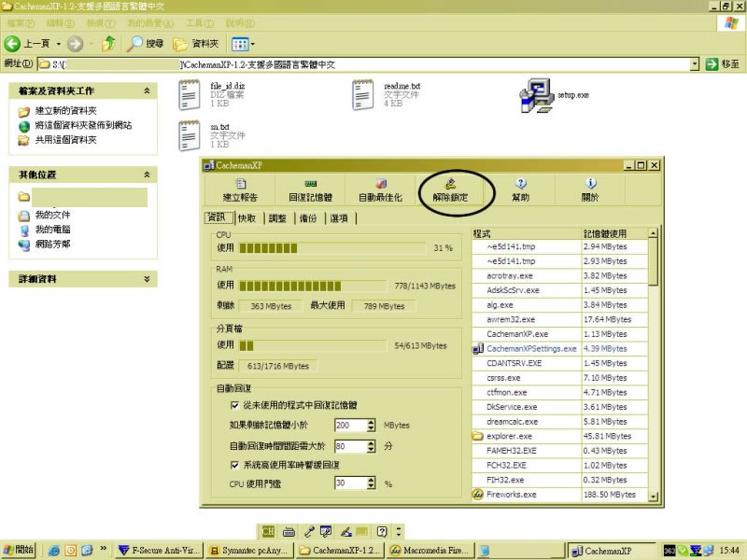Click the CachemanXP taskbar button
This screenshot has width=747, height=560.
pyautogui.click(x=610, y=551)
